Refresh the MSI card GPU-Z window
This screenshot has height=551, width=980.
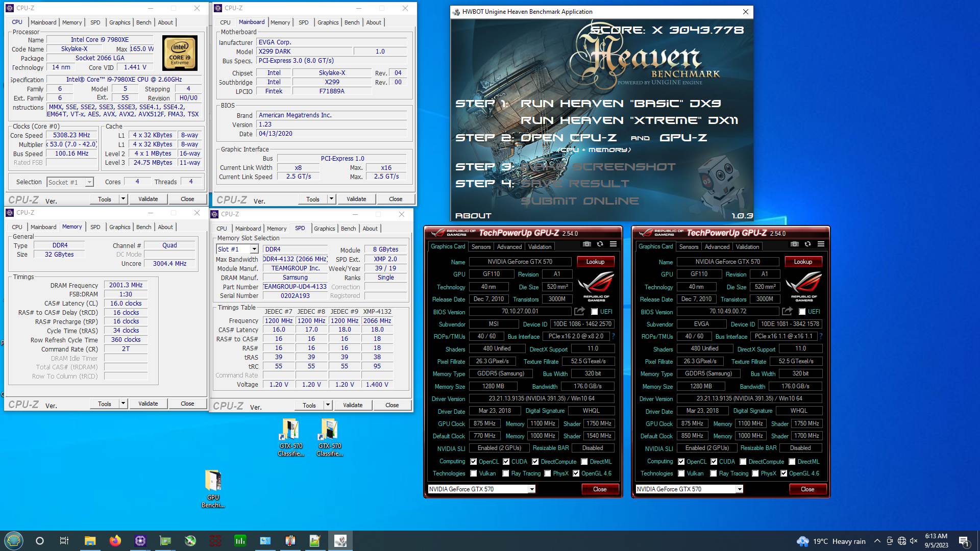(600, 244)
